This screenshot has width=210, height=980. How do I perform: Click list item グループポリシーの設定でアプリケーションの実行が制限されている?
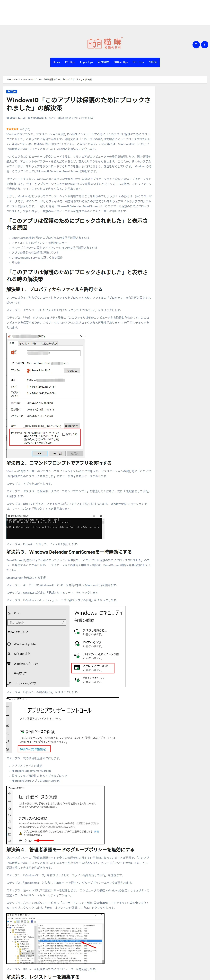point(54,248)
